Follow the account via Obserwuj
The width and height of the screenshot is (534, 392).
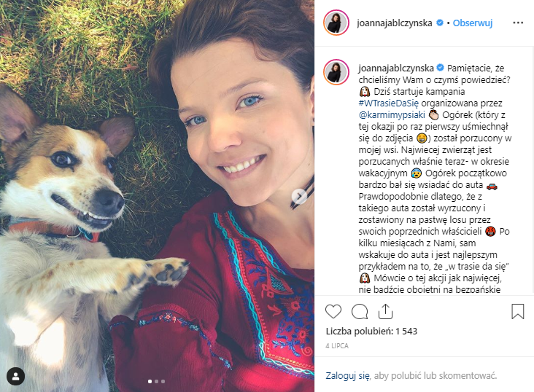click(473, 23)
